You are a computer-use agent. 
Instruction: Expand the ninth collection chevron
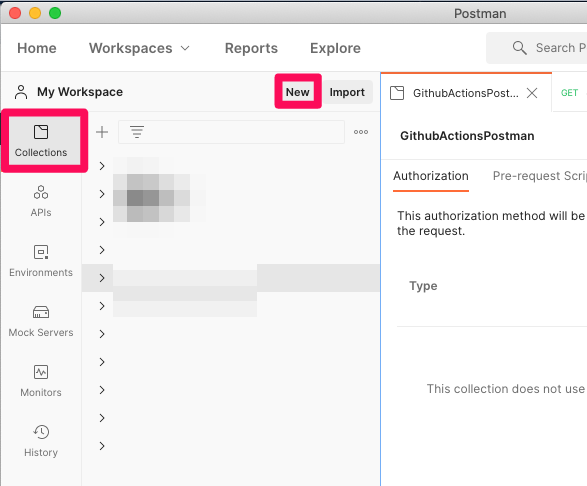coord(102,390)
